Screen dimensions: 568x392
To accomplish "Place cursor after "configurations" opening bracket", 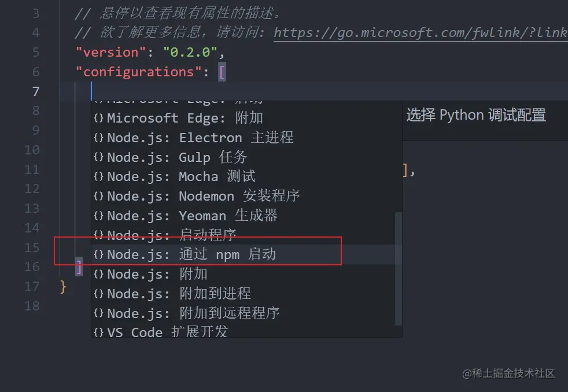I will (226, 72).
